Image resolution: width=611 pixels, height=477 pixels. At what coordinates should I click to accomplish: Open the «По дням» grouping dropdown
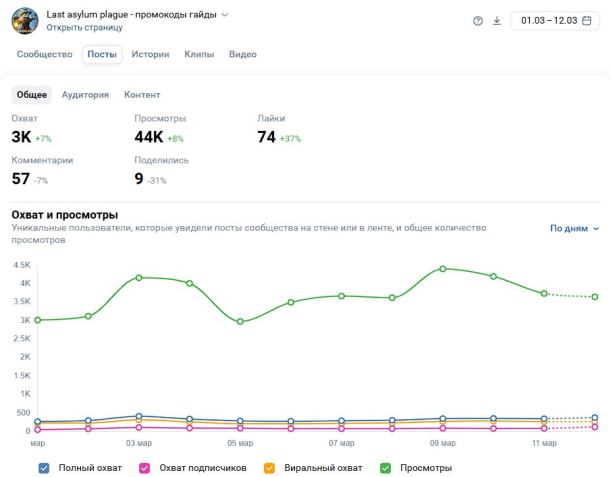point(574,228)
